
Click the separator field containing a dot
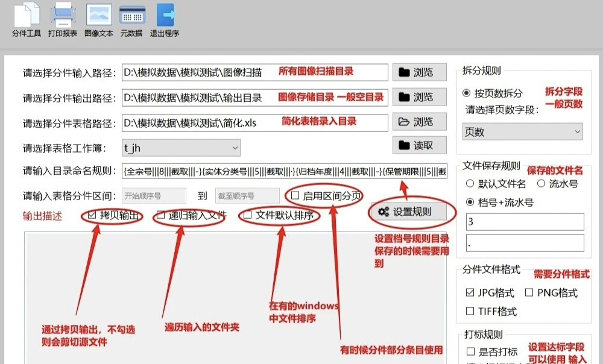coord(525,243)
